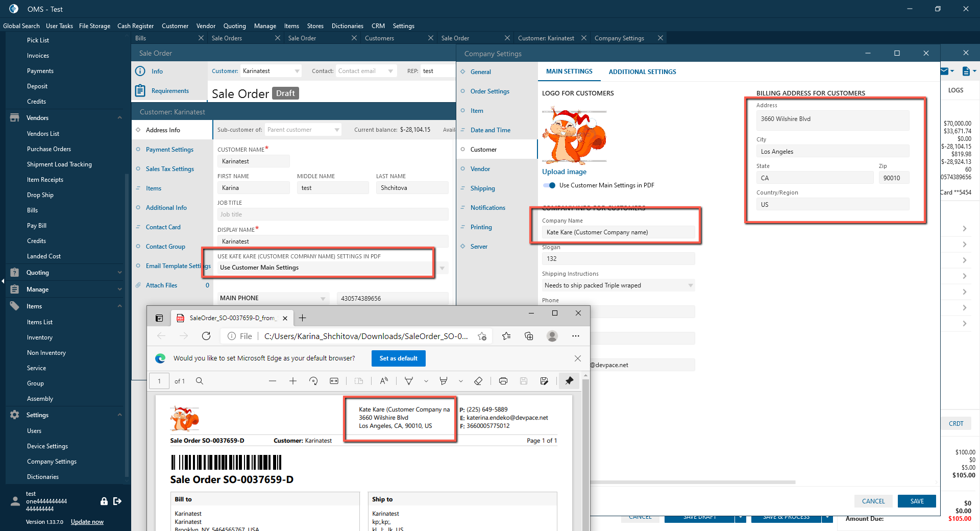Switch to the MAIN SETTINGS tab

569,71
